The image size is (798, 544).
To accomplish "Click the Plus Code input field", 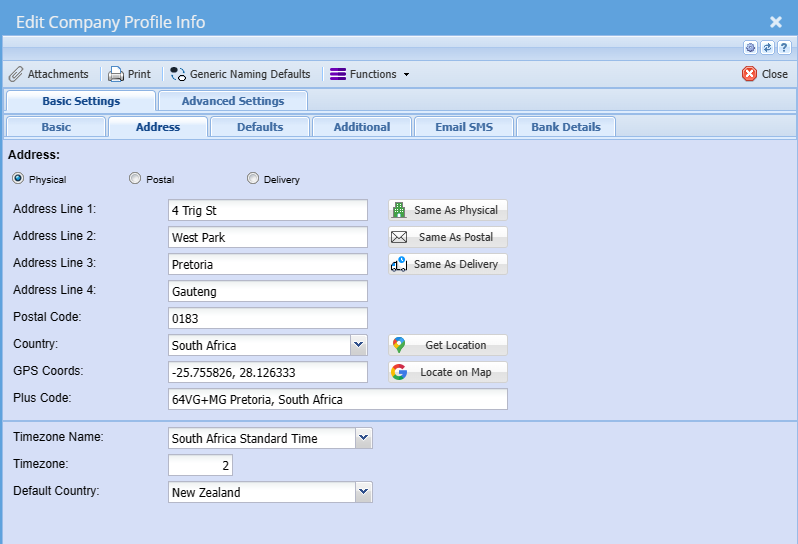I will 338,399.
